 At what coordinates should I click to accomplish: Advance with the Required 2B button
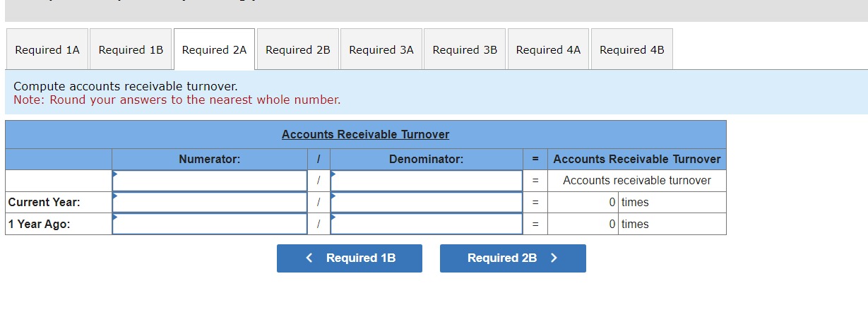click(x=513, y=258)
